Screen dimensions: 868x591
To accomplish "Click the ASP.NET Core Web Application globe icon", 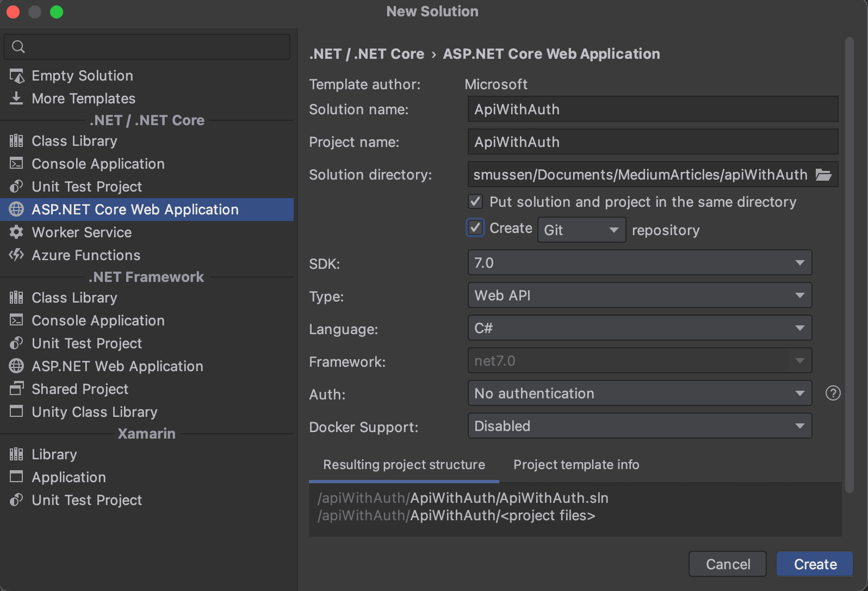I will (17, 210).
